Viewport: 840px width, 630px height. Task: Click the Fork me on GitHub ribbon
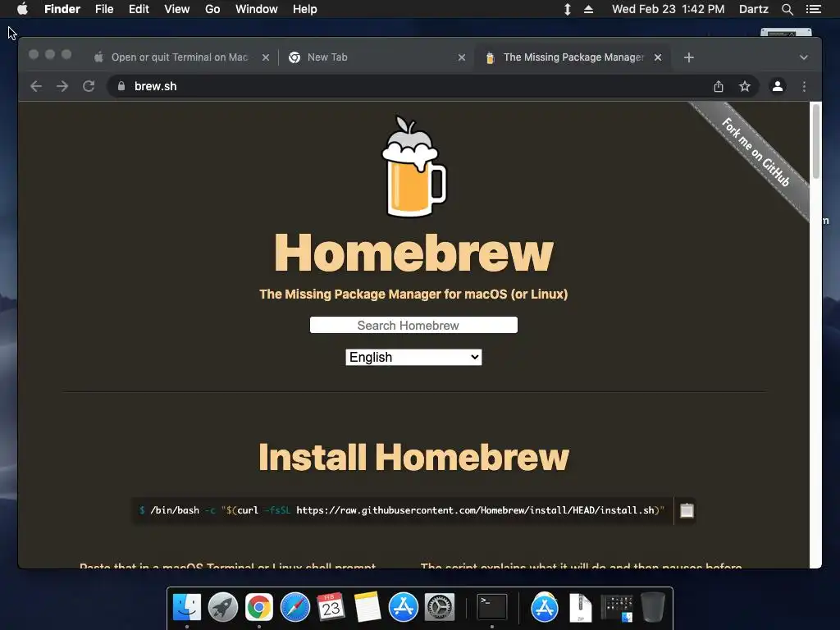(x=756, y=153)
